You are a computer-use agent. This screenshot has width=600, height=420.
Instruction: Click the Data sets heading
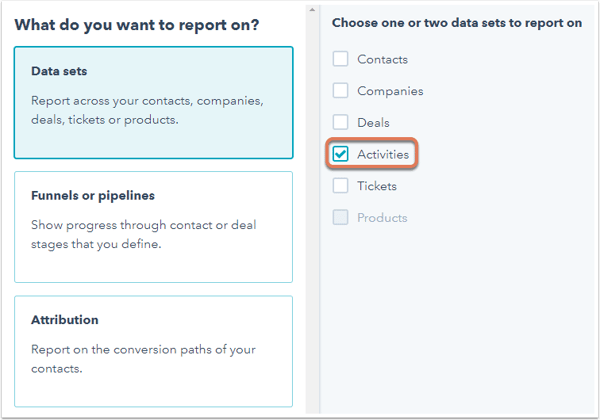click(x=59, y=71)
